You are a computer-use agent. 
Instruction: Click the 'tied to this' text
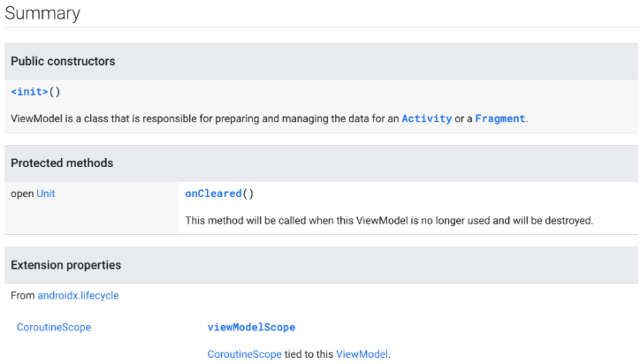coord(309,354)
